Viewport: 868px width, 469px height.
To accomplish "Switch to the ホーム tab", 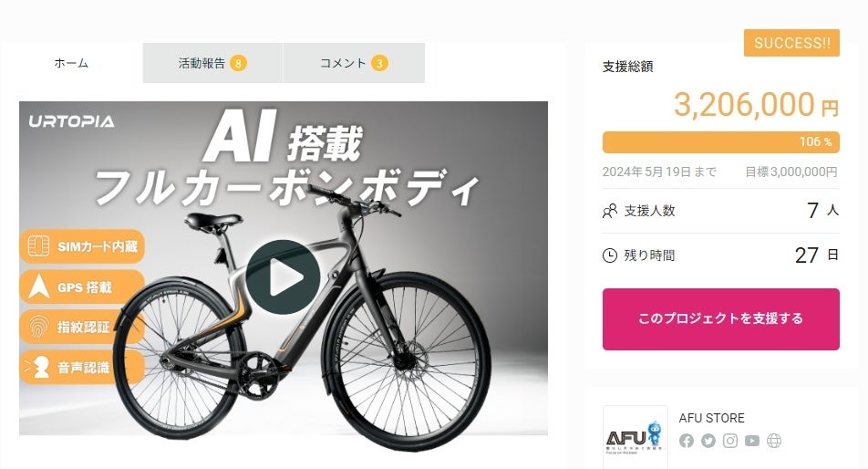I will [71, 63].
